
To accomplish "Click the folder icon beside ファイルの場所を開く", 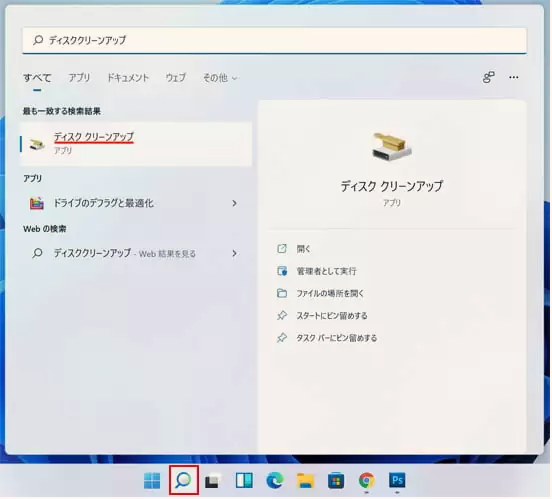I will coord(282,293).
